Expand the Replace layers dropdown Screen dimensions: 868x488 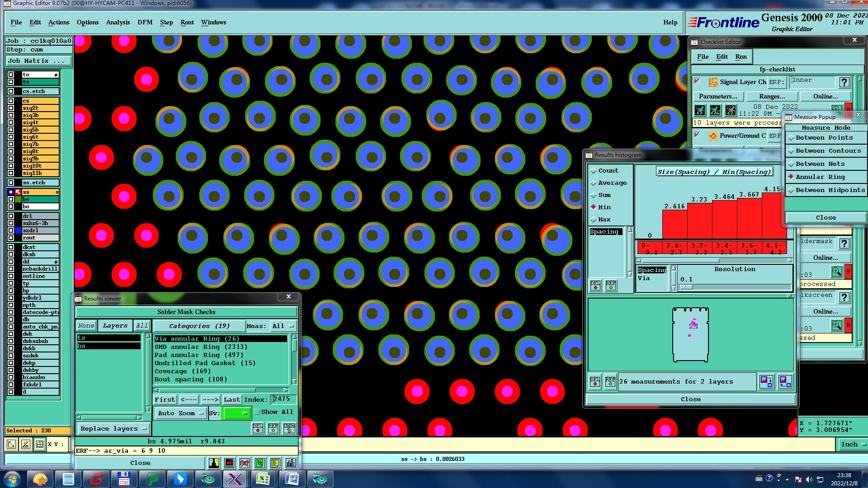tap(113, 429)
